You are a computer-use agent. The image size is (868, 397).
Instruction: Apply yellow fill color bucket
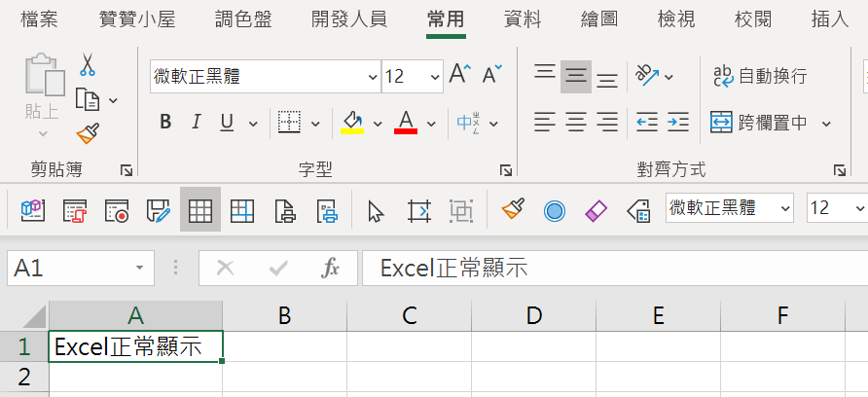click(352, 123)
